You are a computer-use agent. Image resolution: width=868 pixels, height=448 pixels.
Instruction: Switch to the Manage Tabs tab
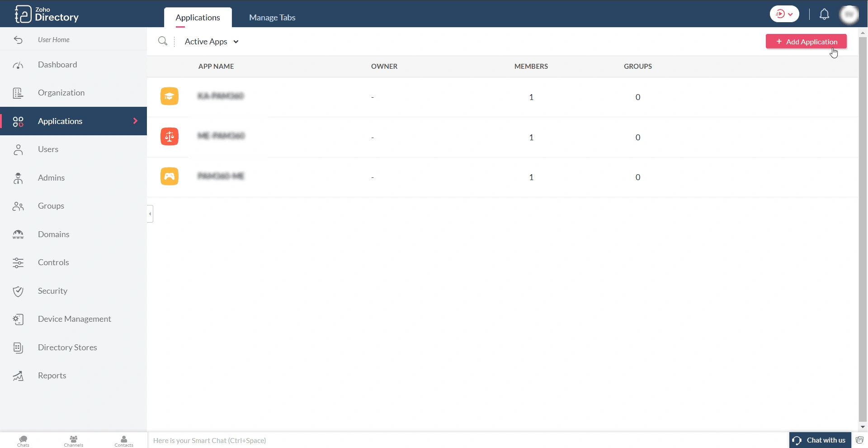point(271,17)
